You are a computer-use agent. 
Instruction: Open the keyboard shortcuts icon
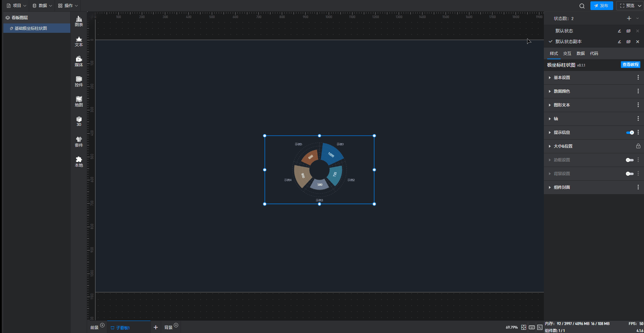tap(532, 327)
